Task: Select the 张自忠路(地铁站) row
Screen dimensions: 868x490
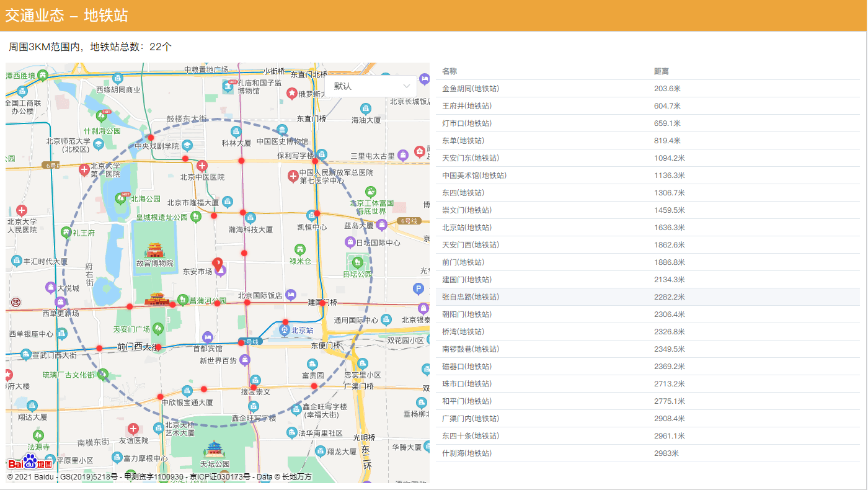Action: [648, 297]
